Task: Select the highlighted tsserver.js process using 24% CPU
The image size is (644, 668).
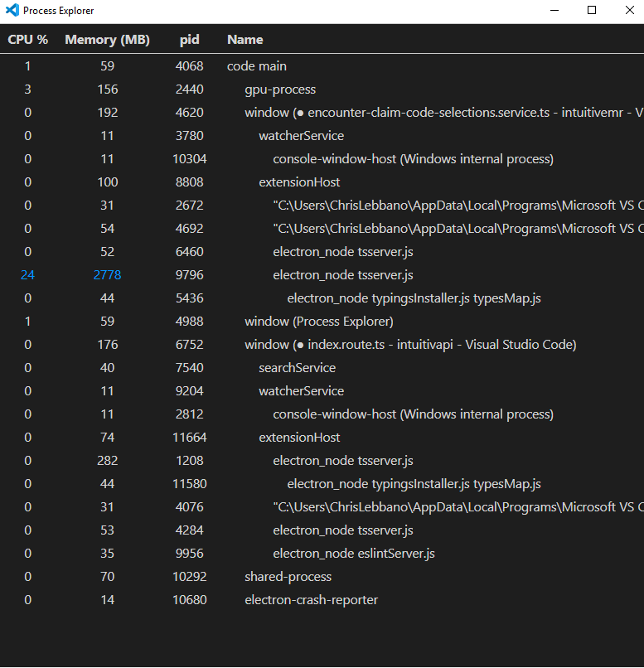Action: point(328,274)
